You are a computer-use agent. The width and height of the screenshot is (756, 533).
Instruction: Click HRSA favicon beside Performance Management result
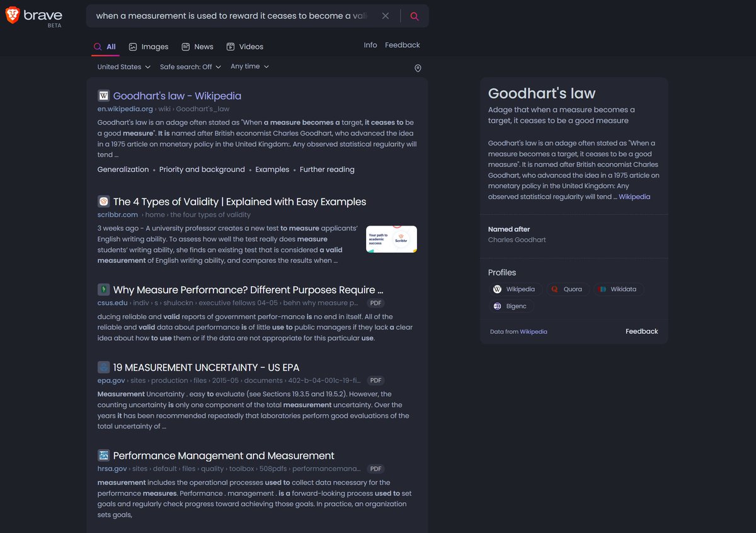pos(104,456)
